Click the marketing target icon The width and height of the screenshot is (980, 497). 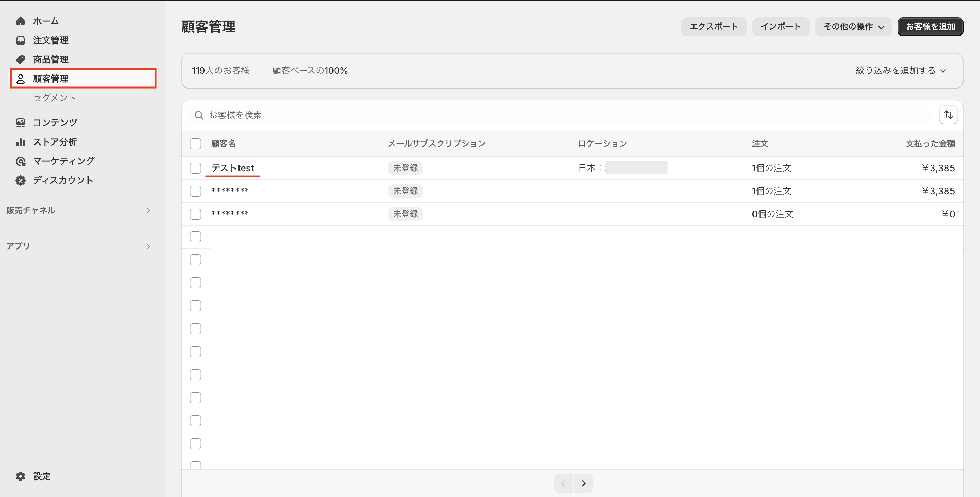coord(21,161)
